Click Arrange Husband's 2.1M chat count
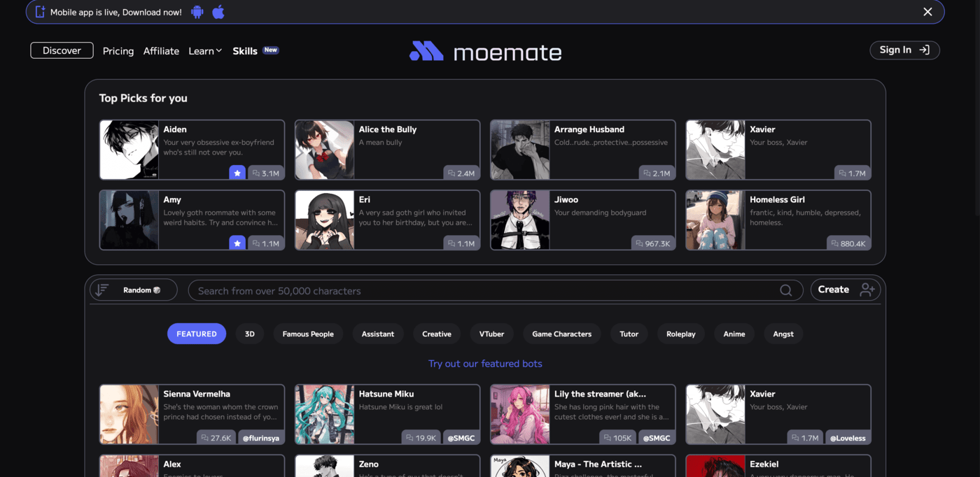 pos(657,173)
